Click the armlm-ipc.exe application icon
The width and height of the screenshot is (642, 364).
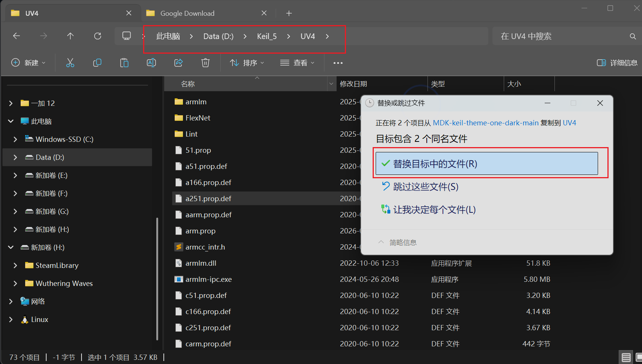[178, 279]
